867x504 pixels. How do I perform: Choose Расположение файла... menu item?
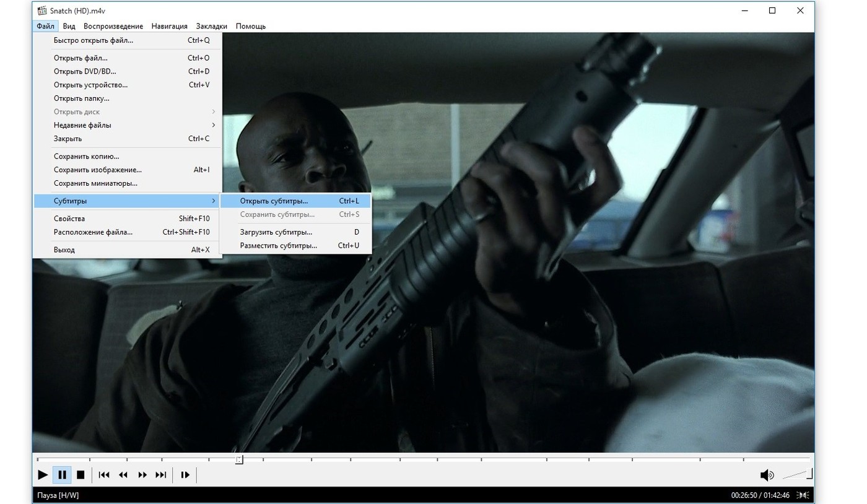click(127, 232)
